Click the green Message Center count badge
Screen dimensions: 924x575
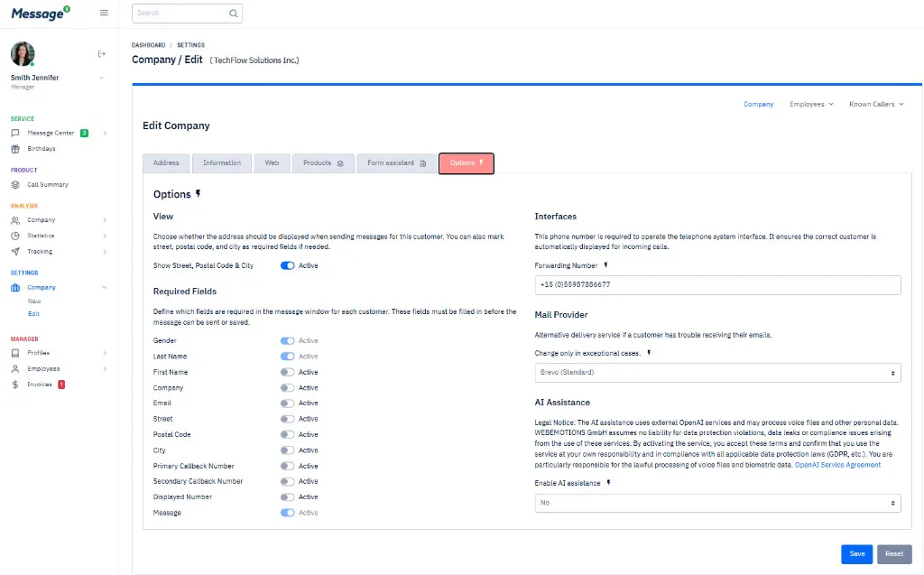[x=84, y=134]
